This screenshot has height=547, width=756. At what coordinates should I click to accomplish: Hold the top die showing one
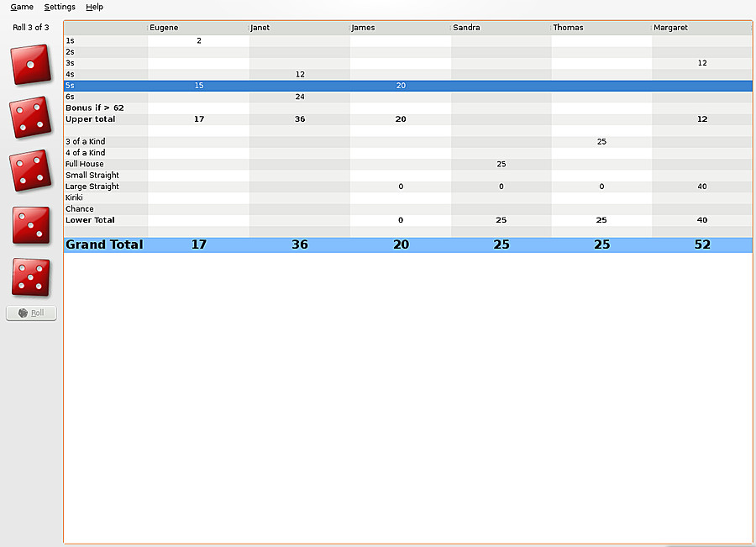coord(31,65)
